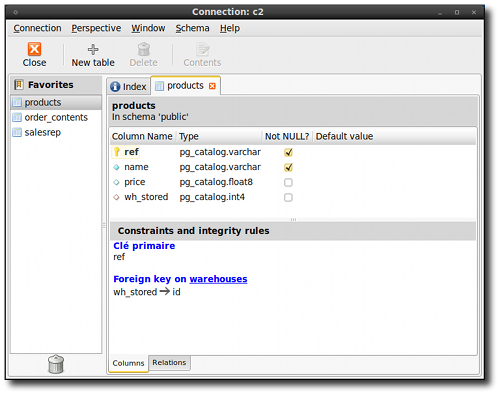Click the bookmark icon in Favorites header

point(19,85)
